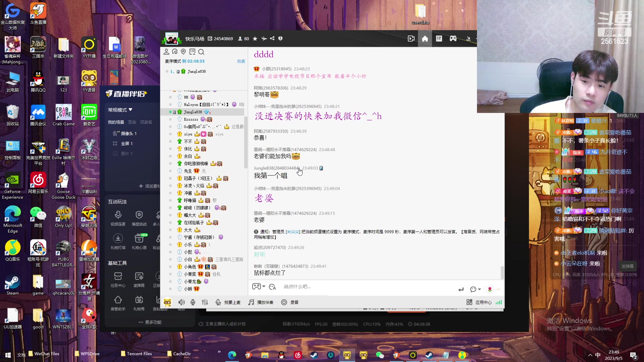Open the 视频连麦 video co-stream tool
Image resolution: width=644 pixels, height=362 pixels.
(118, 217)
